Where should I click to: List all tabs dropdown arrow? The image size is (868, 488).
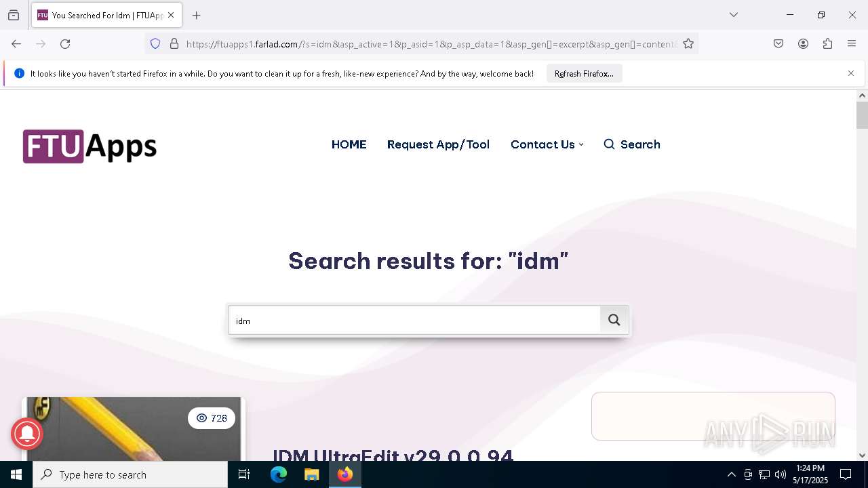tap(734, 15)
